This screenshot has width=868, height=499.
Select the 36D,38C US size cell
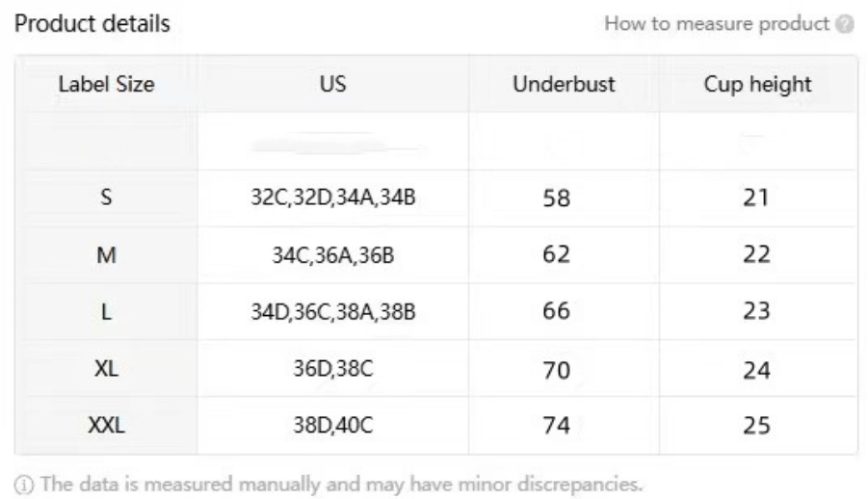click(x=332, y=368)
